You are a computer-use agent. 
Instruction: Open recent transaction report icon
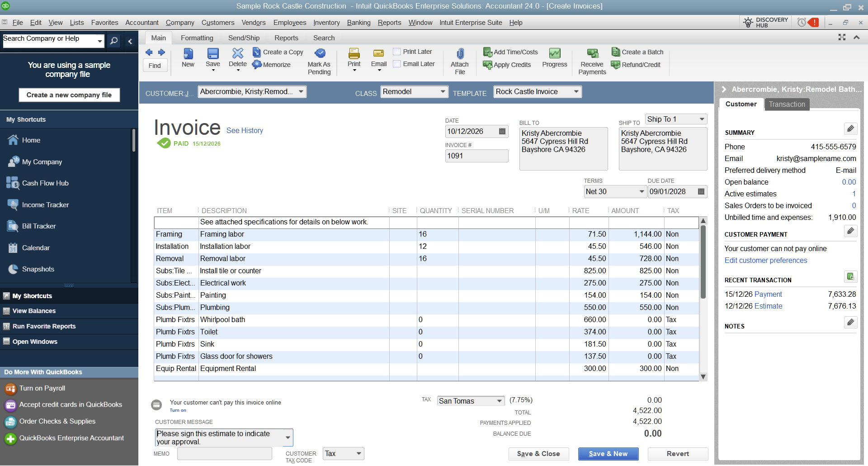coord(850,276)
